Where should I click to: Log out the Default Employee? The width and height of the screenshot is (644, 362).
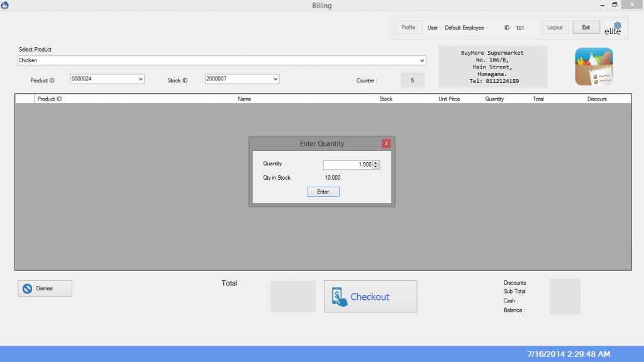pyautogui.click(x=555, y=28)
